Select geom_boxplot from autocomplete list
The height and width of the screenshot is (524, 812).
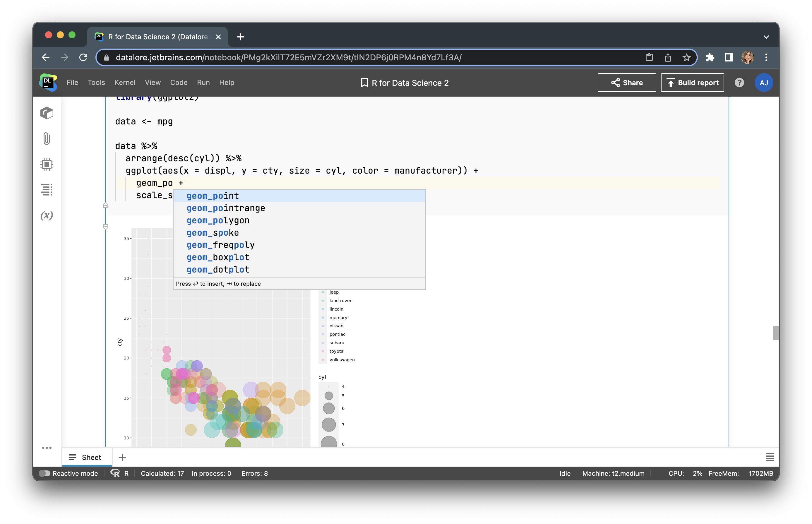[218, 257]
